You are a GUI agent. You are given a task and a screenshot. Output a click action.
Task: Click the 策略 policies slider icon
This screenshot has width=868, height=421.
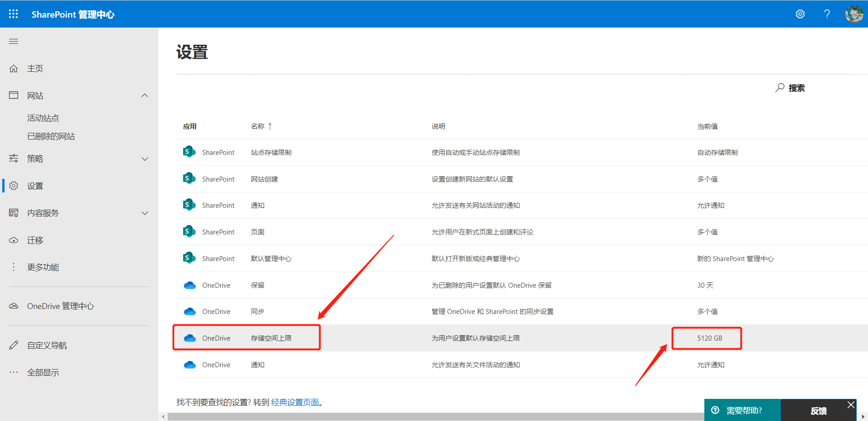click(x=14, y=159)
